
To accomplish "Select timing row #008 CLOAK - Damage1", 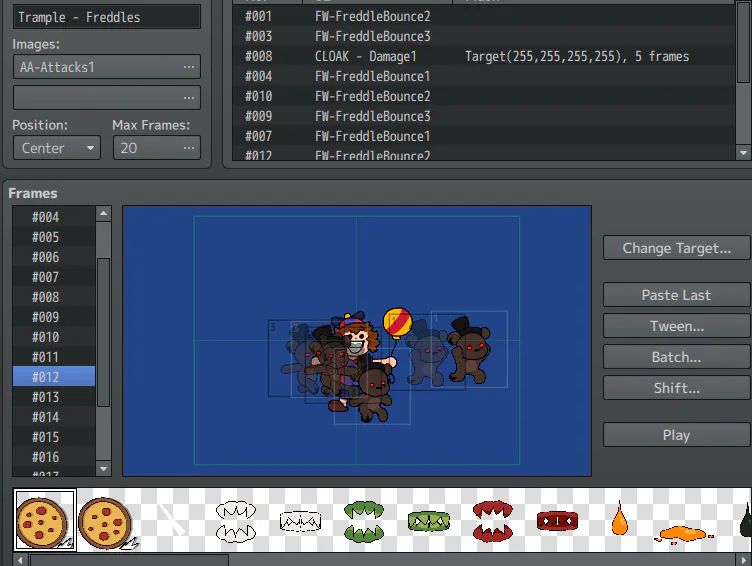I will 483,56.
